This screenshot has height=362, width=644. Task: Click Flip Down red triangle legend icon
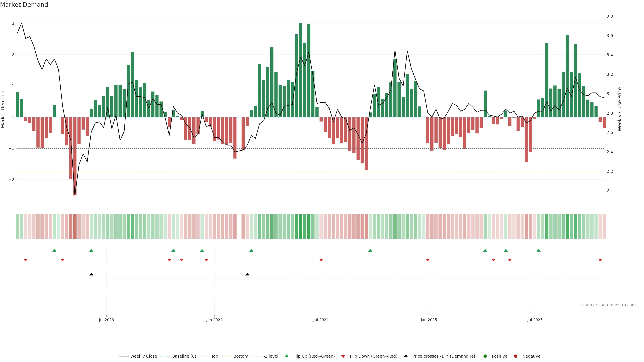point(343,356)
